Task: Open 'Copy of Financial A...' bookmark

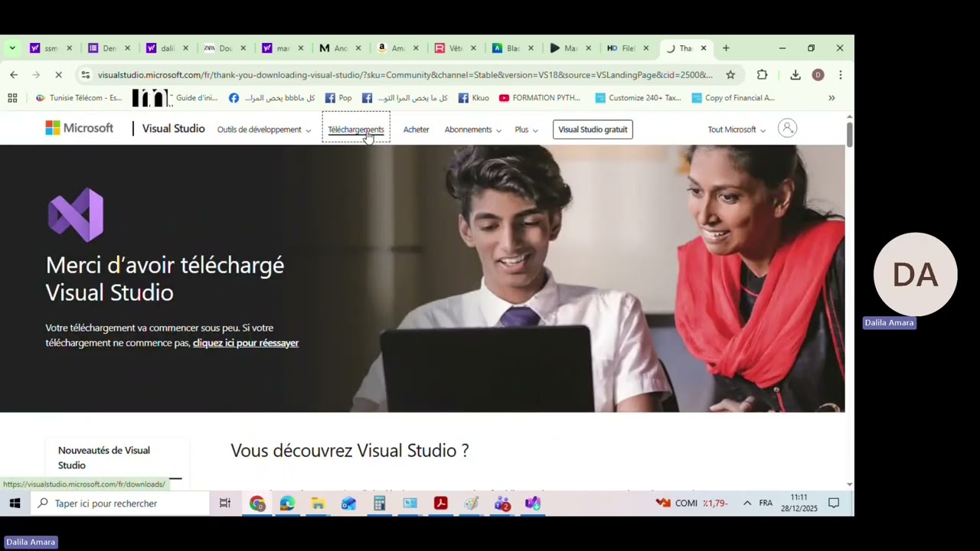Action: click(733, 98)
